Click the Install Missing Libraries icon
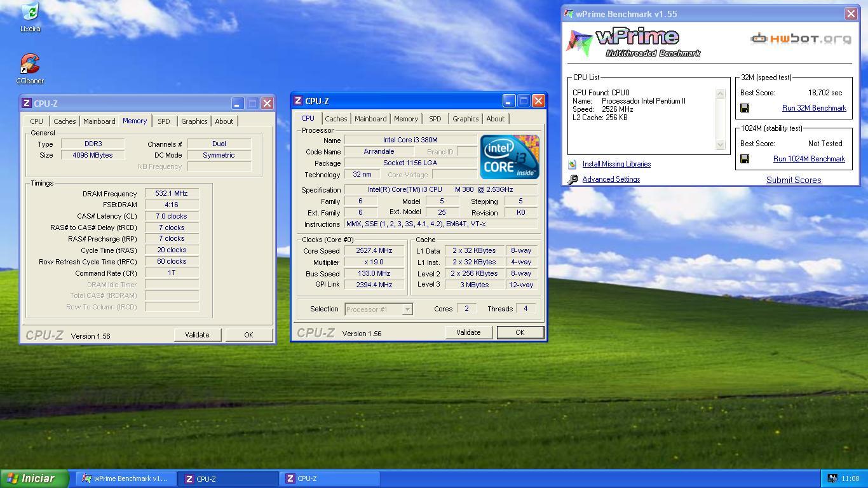Image resolution: width=868 pixels, height=488 pixels. click(573, 164)
